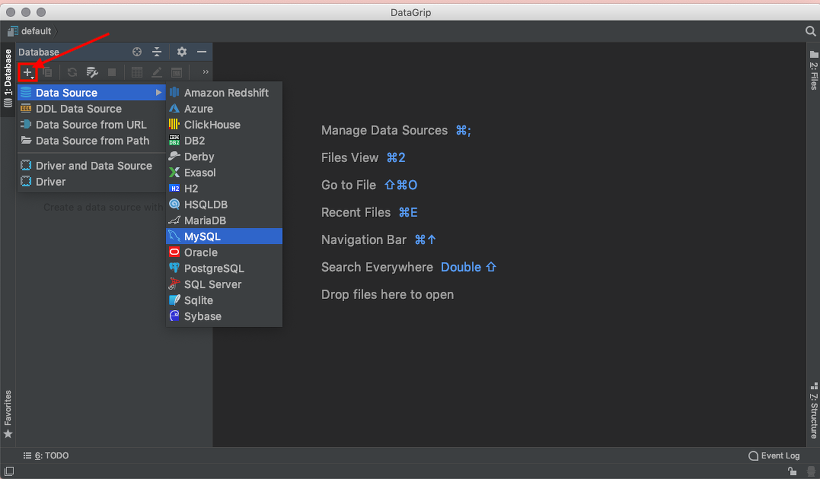This screenshot has height=479, width=820.
Task: Click the Navigation Bar hint text
Action: click(363, 240)
